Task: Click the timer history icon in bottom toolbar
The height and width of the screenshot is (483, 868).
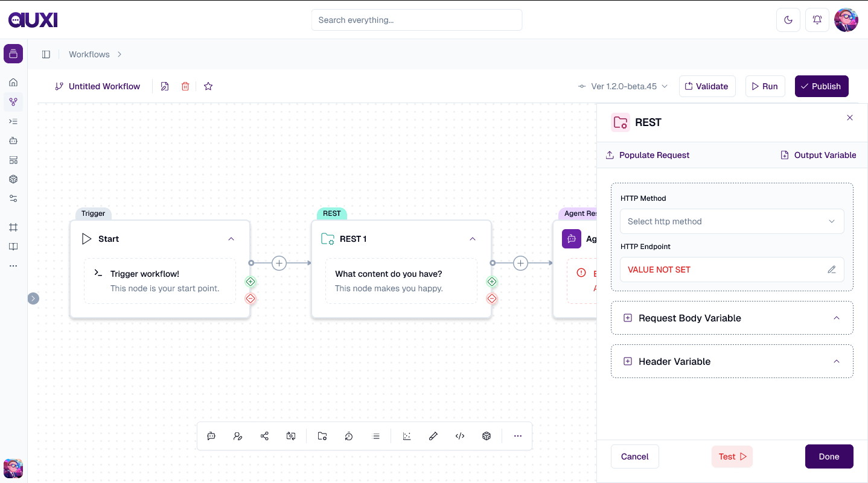Action: coord(349,436)
